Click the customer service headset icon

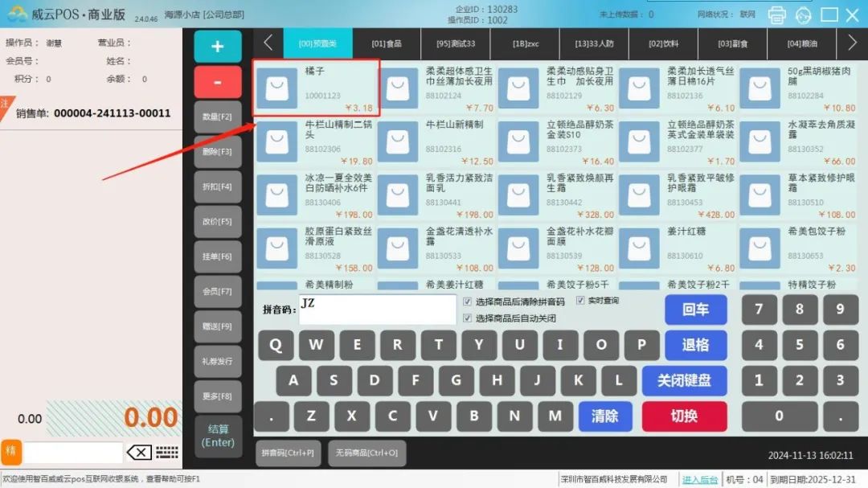[x=803, y=15]
